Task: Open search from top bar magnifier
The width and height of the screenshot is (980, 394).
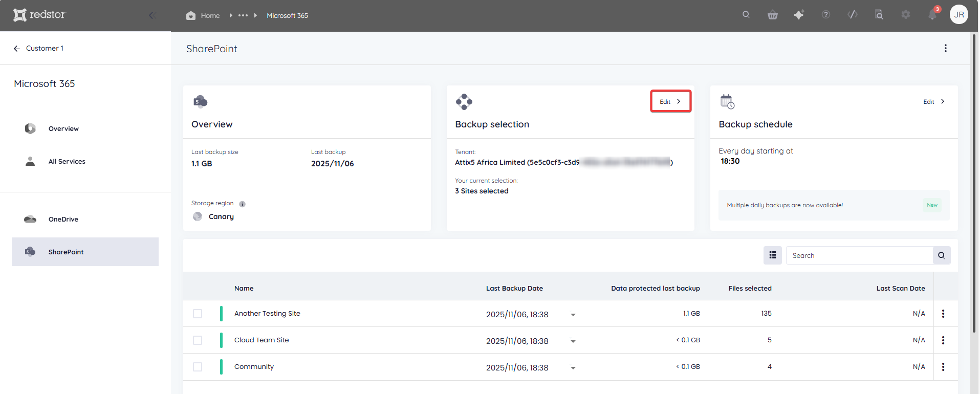Action: pos(746,15)
